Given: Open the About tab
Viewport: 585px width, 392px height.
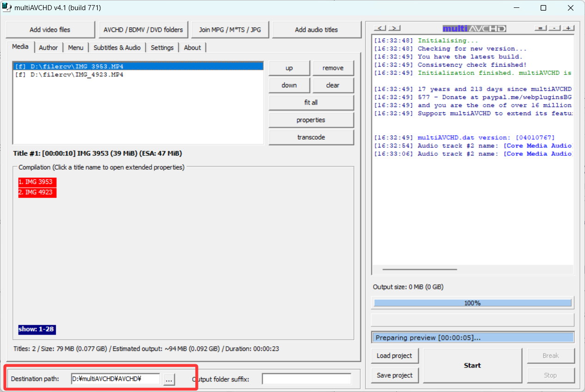Looking at the screenshot, I should pos(192,48).
